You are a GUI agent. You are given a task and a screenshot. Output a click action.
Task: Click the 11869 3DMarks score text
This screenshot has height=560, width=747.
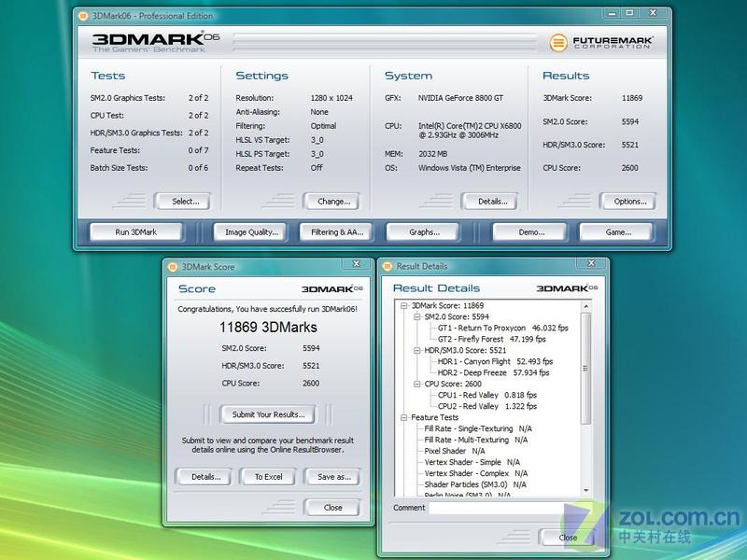click(268, 328)
